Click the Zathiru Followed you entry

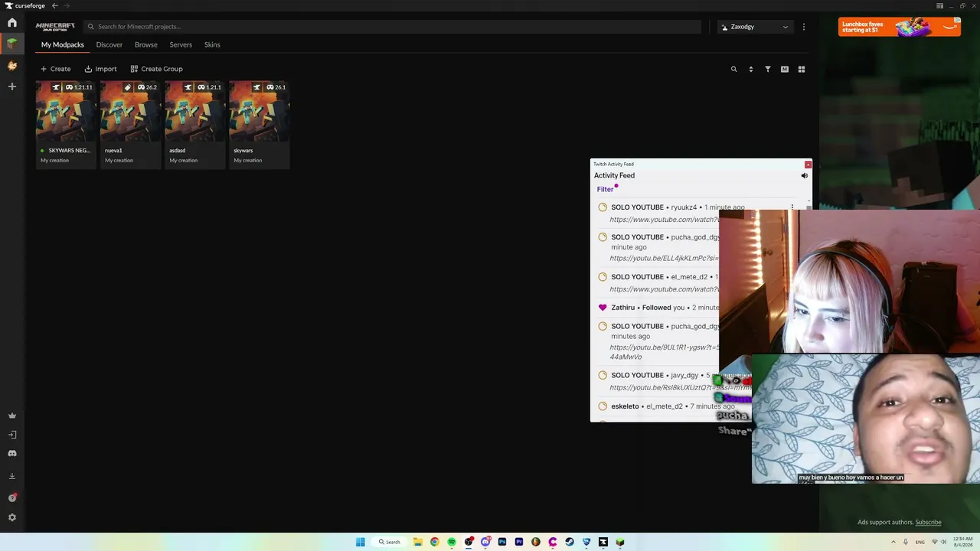click(x=658, y=308)
